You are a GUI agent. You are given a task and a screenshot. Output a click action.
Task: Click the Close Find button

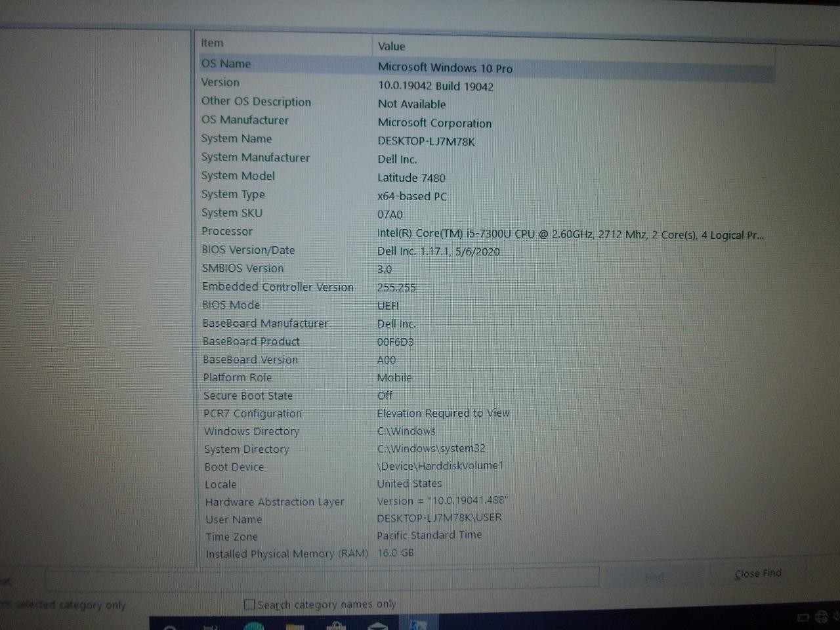pos(758,574)
